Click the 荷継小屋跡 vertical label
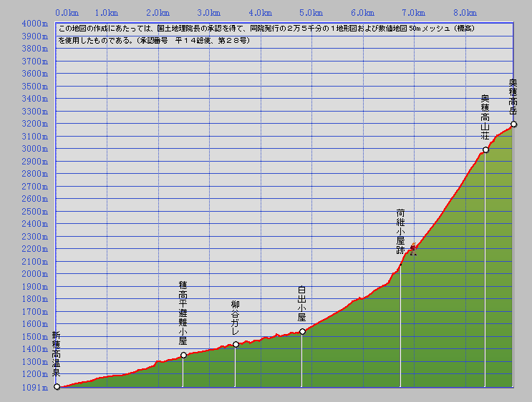Screen dimensions: 532x402 click(400, 232)
